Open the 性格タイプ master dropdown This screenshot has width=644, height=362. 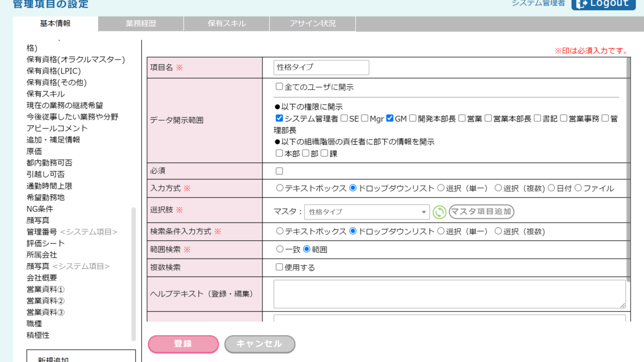pos(367,212)
